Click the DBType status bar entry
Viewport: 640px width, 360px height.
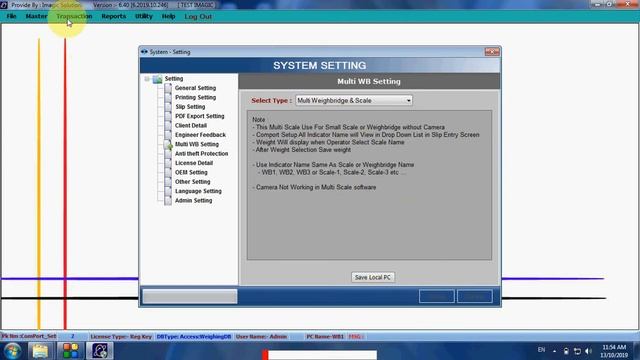194,337
